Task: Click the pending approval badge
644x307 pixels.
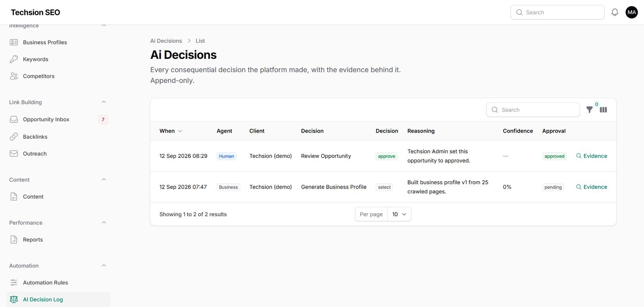Action: 553,187
